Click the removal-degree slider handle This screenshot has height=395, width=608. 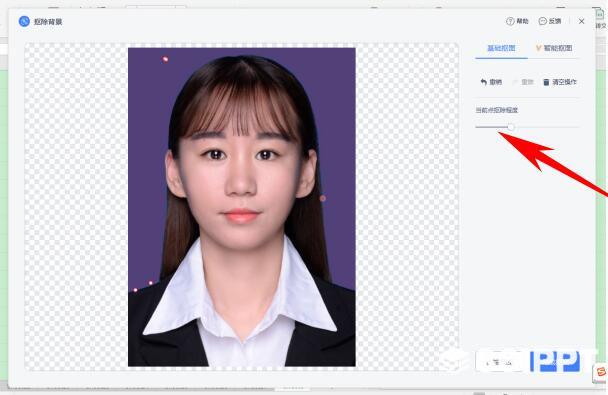click(511, 127)
